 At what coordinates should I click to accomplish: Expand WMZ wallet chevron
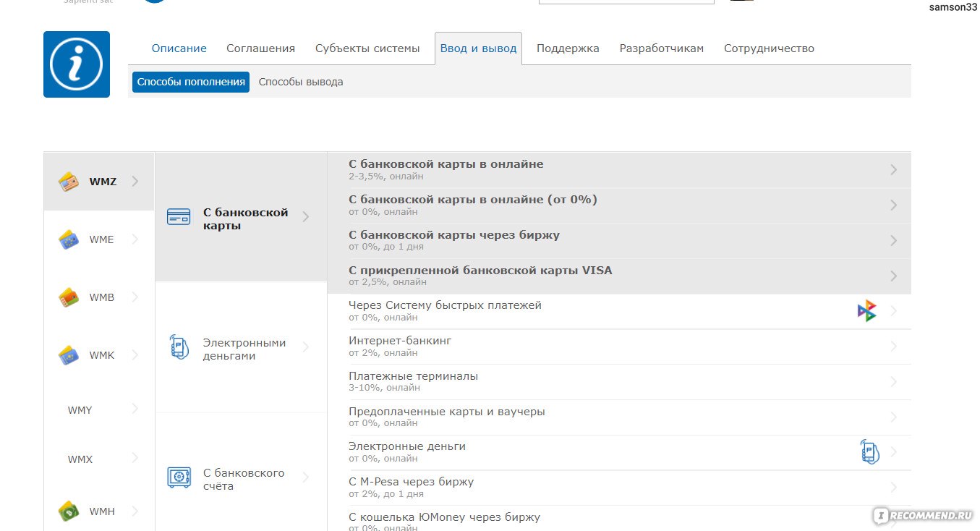point(135,181)
